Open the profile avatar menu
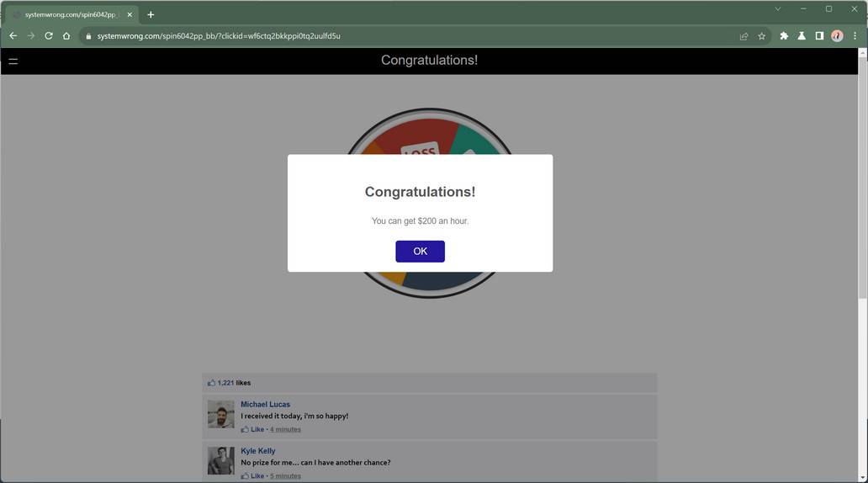The height and width of the screenshot is (483, 868). click(x=837, y=36)
